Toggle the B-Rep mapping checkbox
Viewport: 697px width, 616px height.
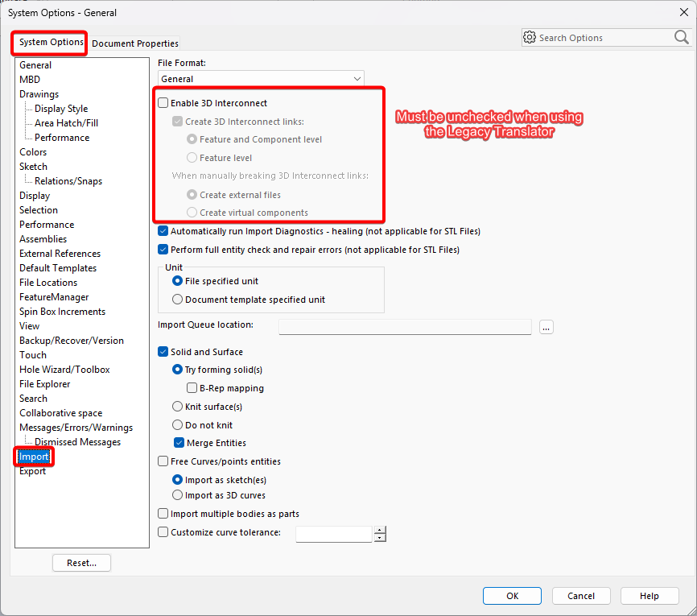coord(192,388)
